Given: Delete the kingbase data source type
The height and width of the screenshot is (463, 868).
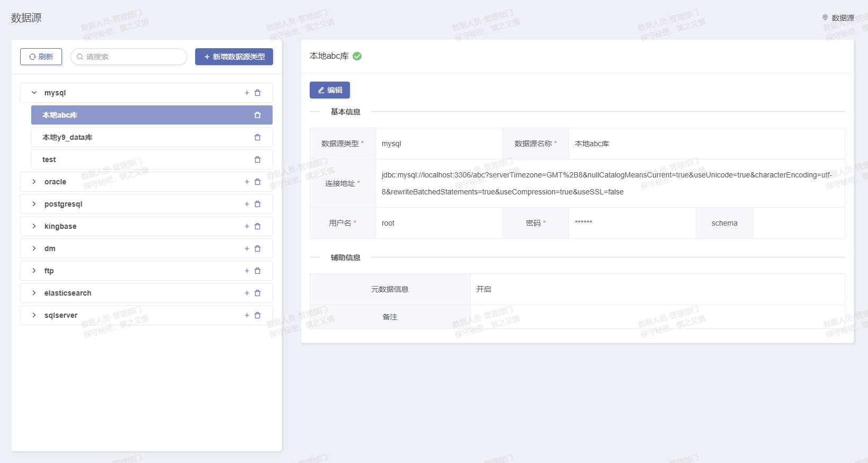Looking at the screenshot, I should click(x=258, y=226).
